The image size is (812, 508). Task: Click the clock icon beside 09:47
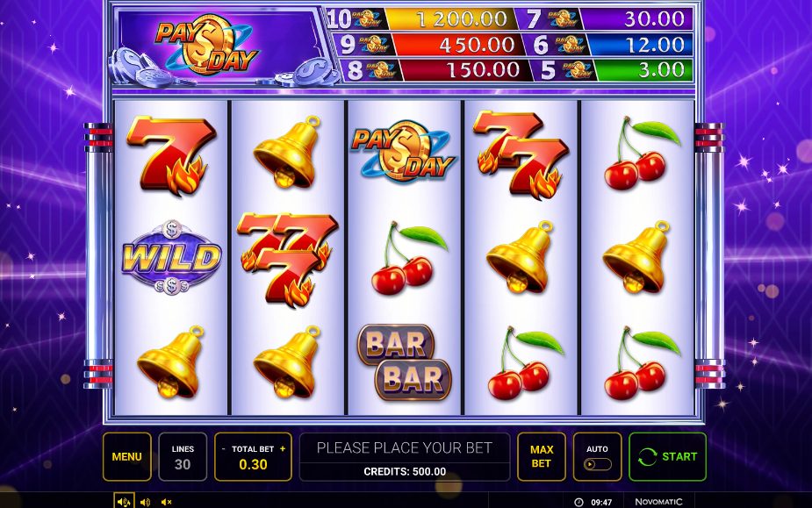[579, 502]
